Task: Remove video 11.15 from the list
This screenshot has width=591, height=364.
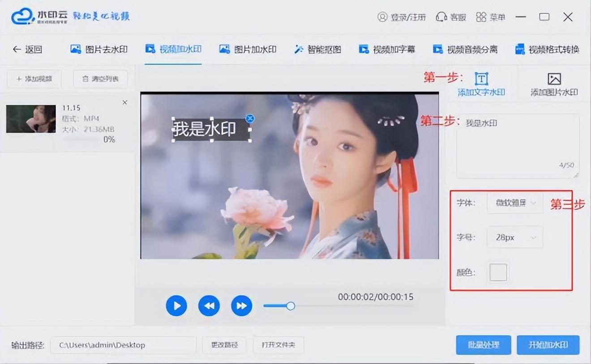Action: [125, 102]
